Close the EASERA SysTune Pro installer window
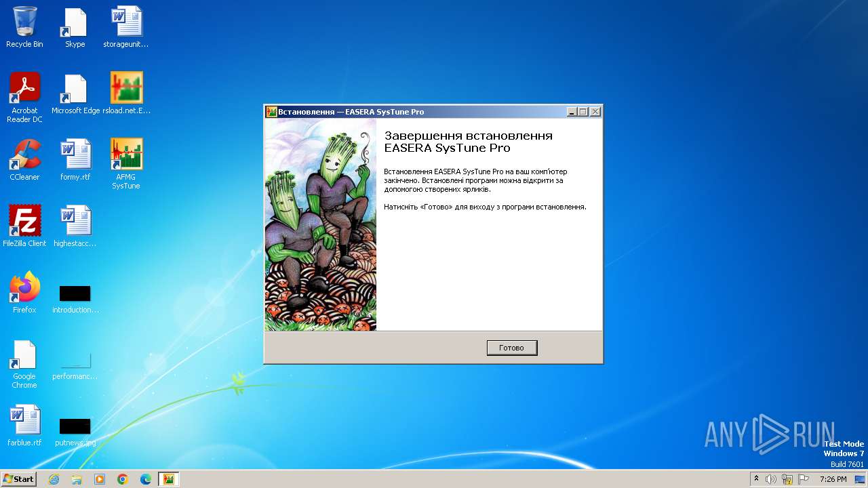868x488 pixels. 595,112
